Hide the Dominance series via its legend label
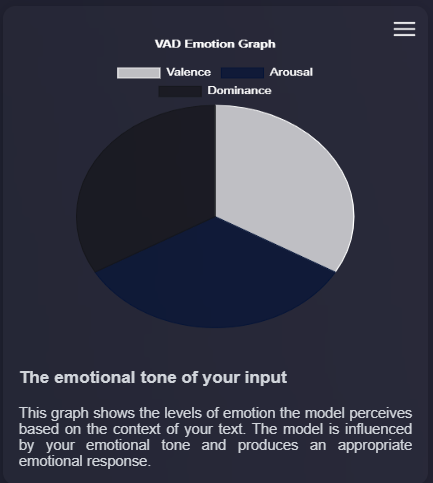The height and width of the screenshot is (483, 433). point(239,91)
